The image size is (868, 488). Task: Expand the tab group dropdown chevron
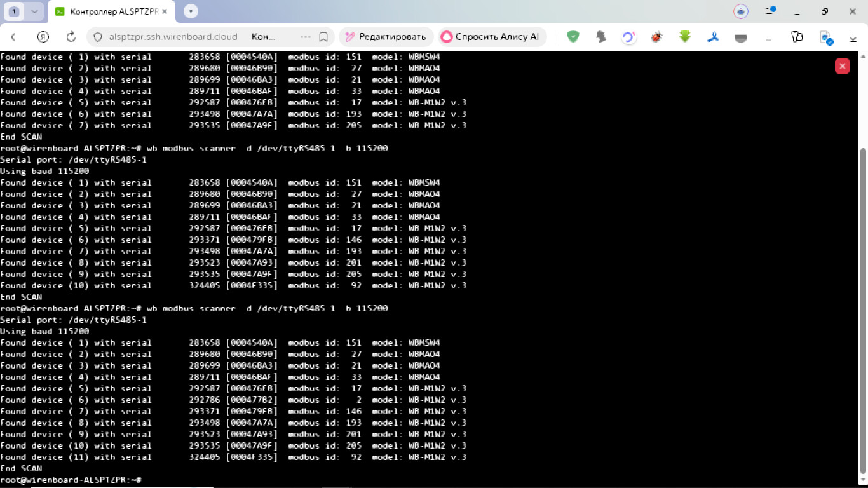pos(34,11)
